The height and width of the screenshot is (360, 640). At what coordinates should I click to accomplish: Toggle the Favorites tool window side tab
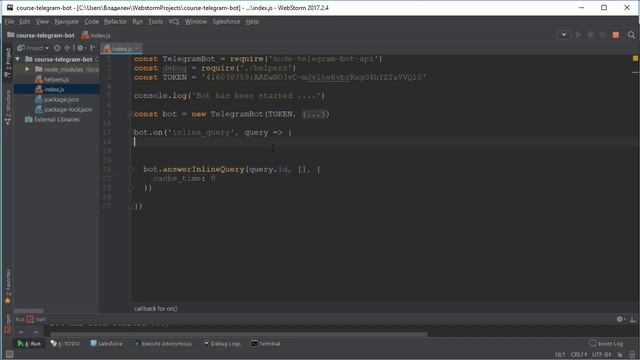(7, 287)
